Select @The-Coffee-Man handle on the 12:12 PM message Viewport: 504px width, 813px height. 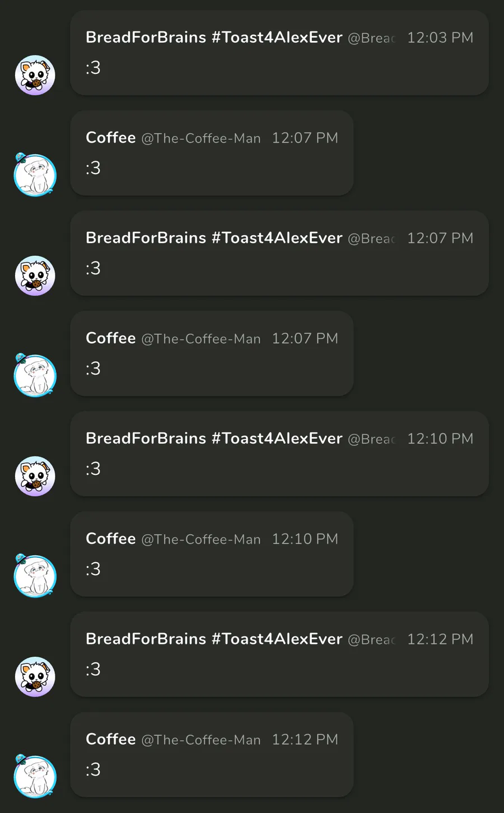tap(201, 740)
